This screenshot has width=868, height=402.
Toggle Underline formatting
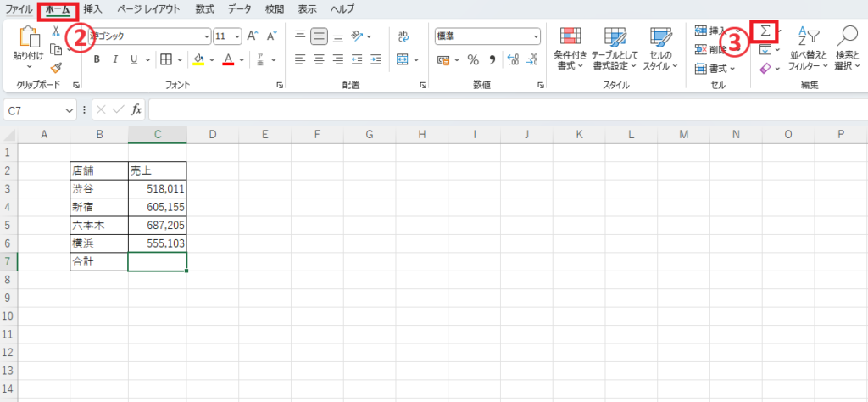[133, 59]
